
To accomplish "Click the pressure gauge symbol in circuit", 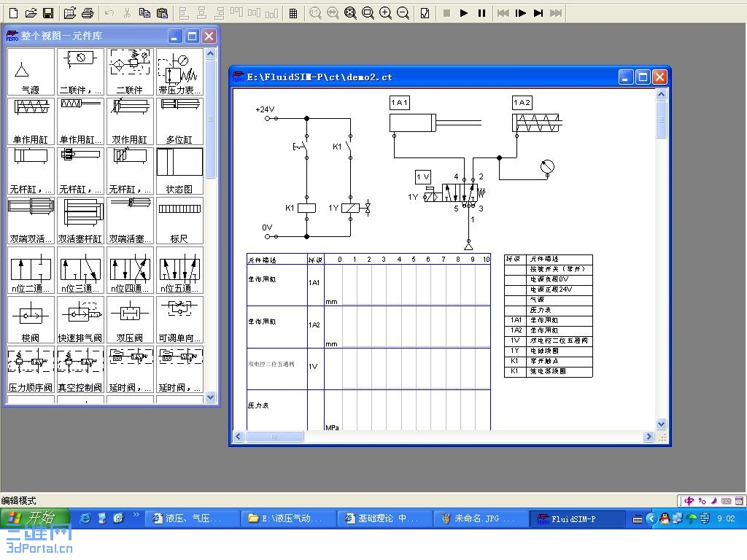I will (547, 167).
